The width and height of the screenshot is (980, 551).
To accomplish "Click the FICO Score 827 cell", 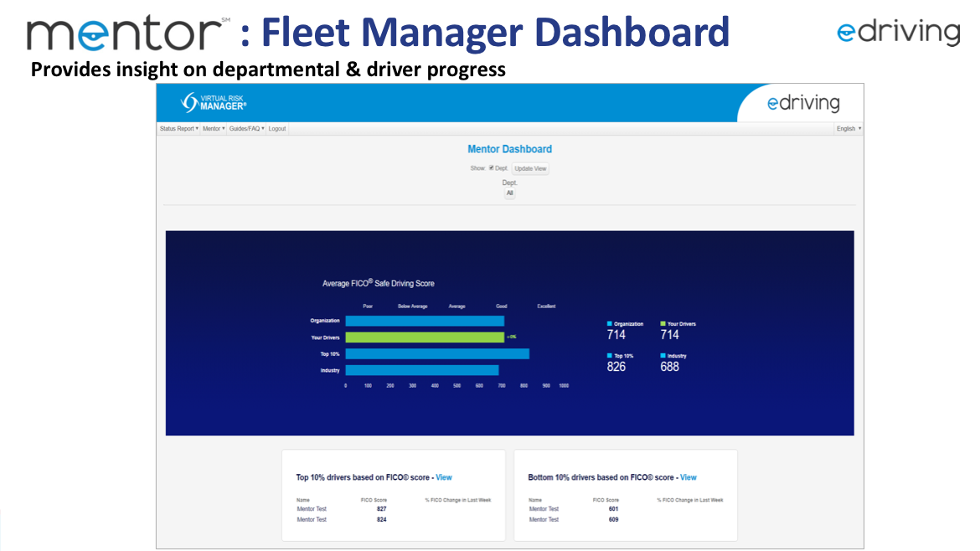I will click(x=381, y=509).
